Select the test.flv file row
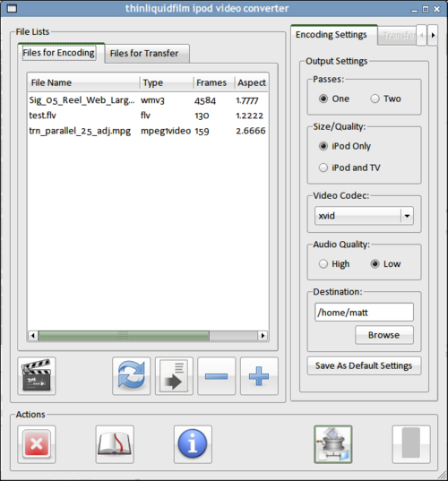The height and width of the screenshot is (481, 448). point(148,116)
